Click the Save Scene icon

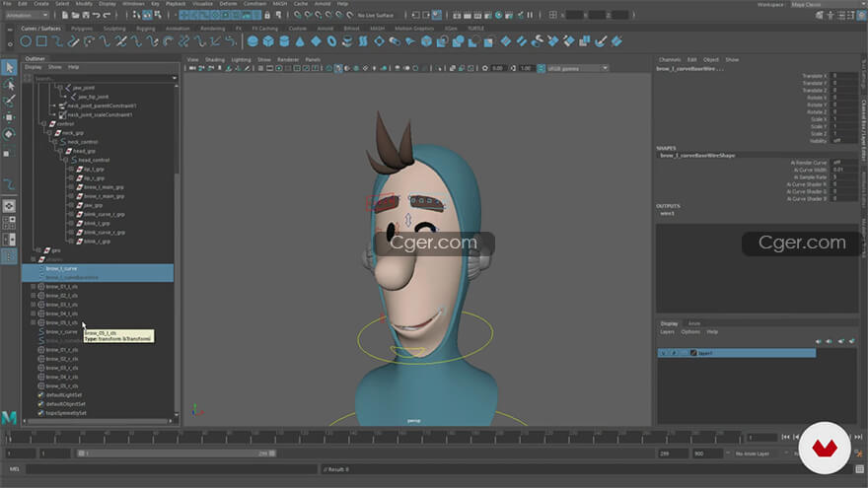(x=86, y=15)
